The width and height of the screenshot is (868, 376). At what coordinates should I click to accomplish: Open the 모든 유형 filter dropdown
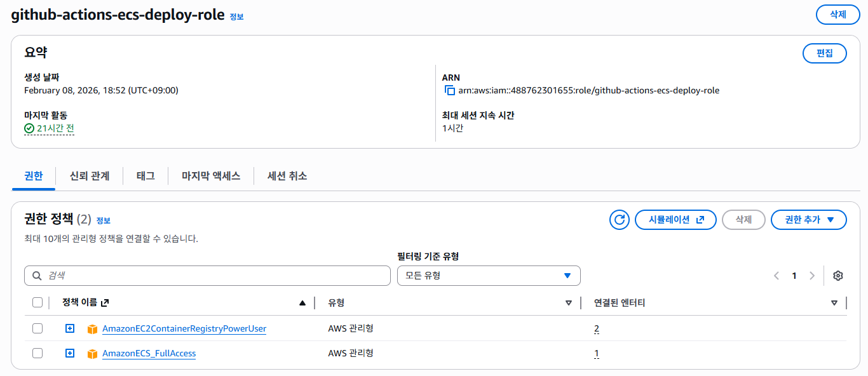tap(489, 276)
